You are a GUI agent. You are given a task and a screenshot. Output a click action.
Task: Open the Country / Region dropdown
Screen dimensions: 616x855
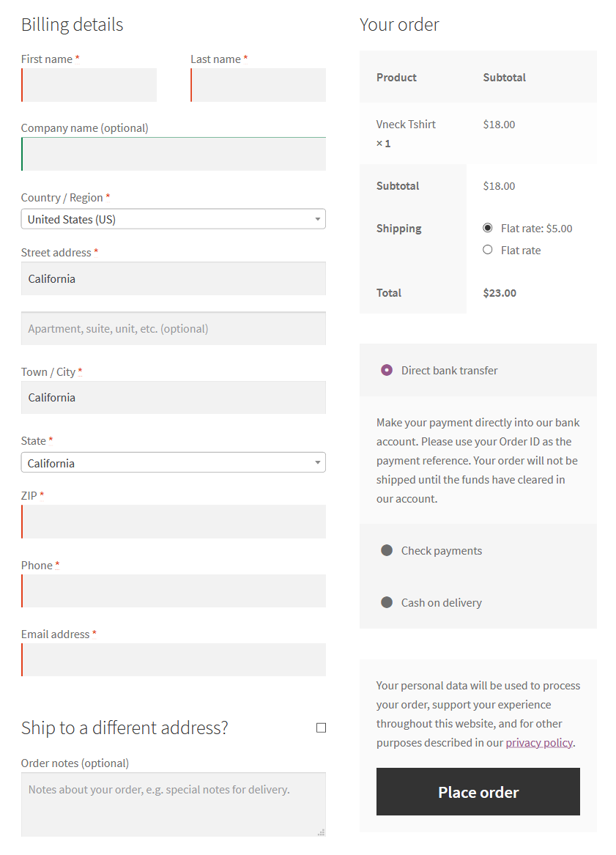coord(173,218)
